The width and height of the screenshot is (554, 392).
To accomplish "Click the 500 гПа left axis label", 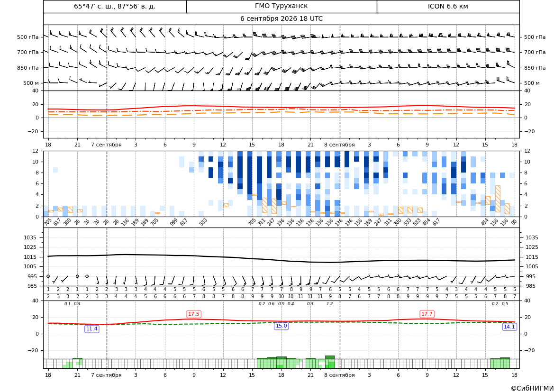I will [27, 37].
